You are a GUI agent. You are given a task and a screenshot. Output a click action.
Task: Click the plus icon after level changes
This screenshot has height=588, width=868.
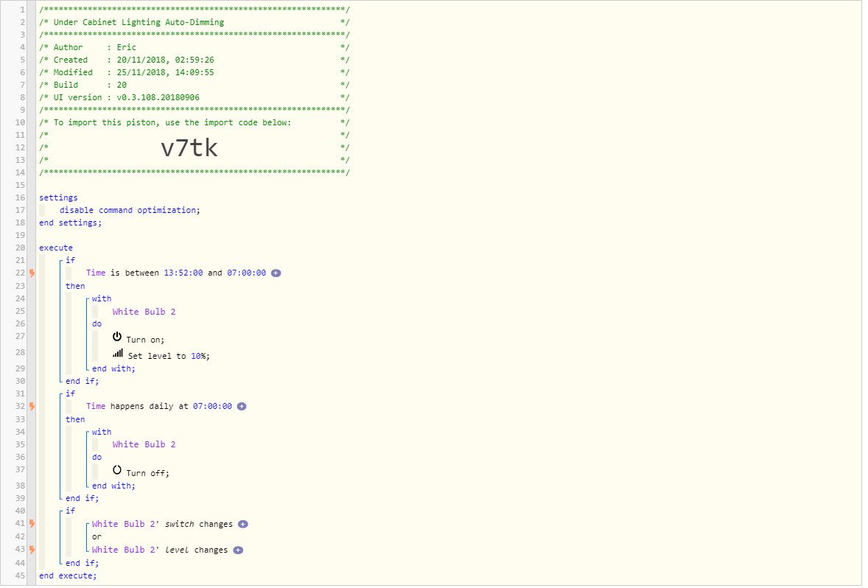(x=238, y=550)
